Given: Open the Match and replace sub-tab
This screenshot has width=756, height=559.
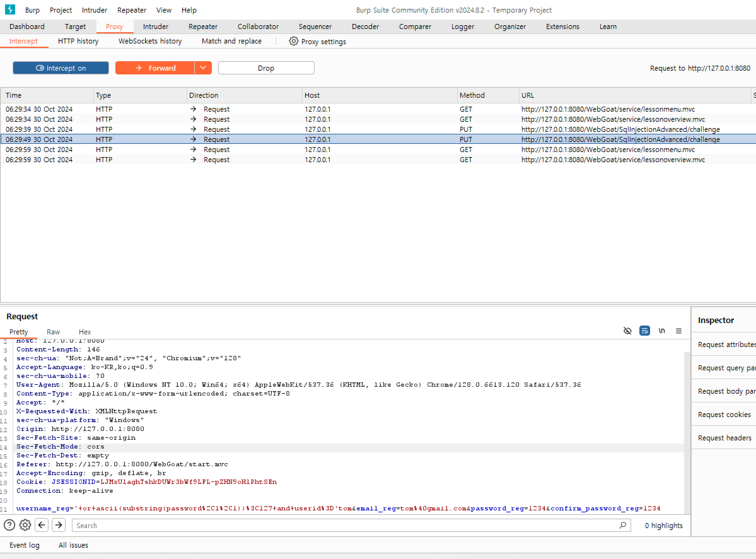Looking at the screenshot, I should click(232, 41).
